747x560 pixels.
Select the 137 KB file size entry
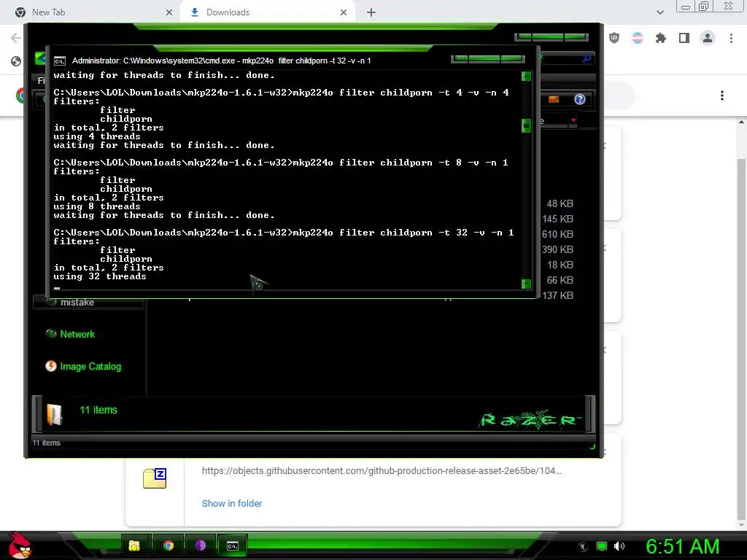[557, 295]
